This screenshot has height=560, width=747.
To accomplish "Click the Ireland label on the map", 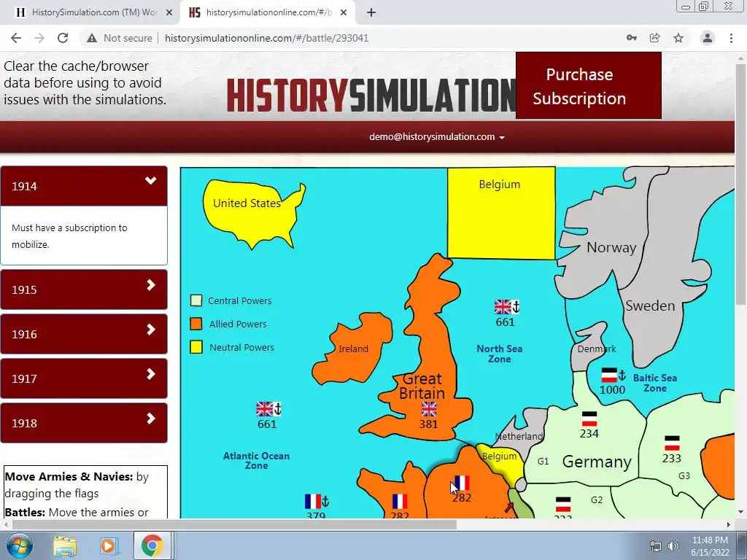I will tap(353, 349).
